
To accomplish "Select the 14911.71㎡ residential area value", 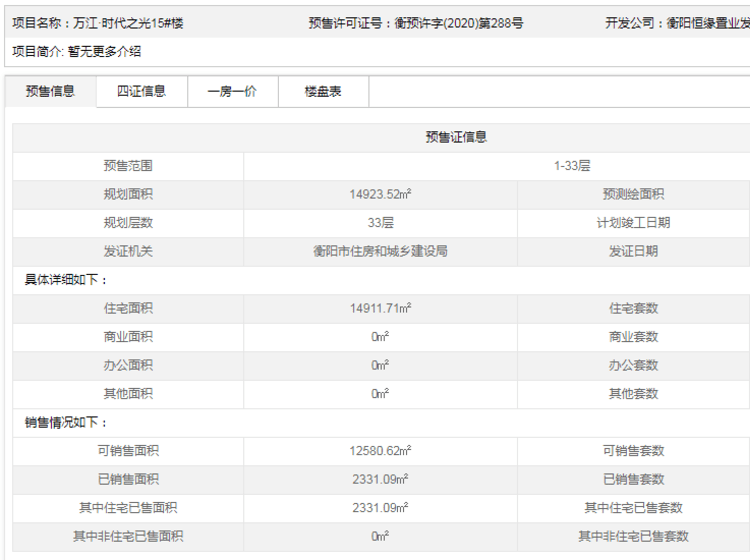I will pos(380,309).
